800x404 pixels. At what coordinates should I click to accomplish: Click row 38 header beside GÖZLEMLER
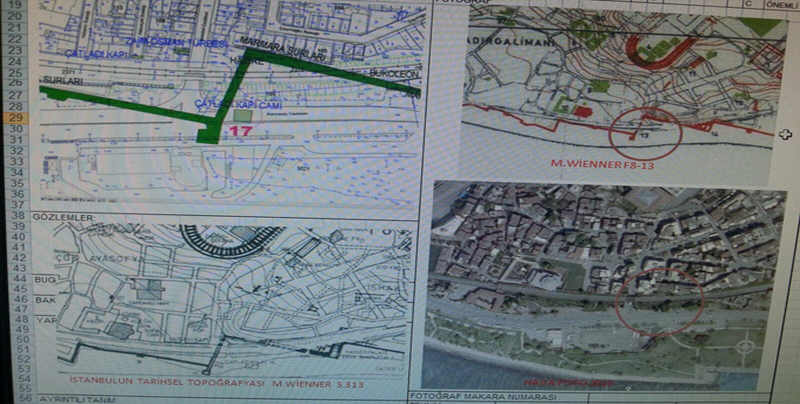point(17,217)
